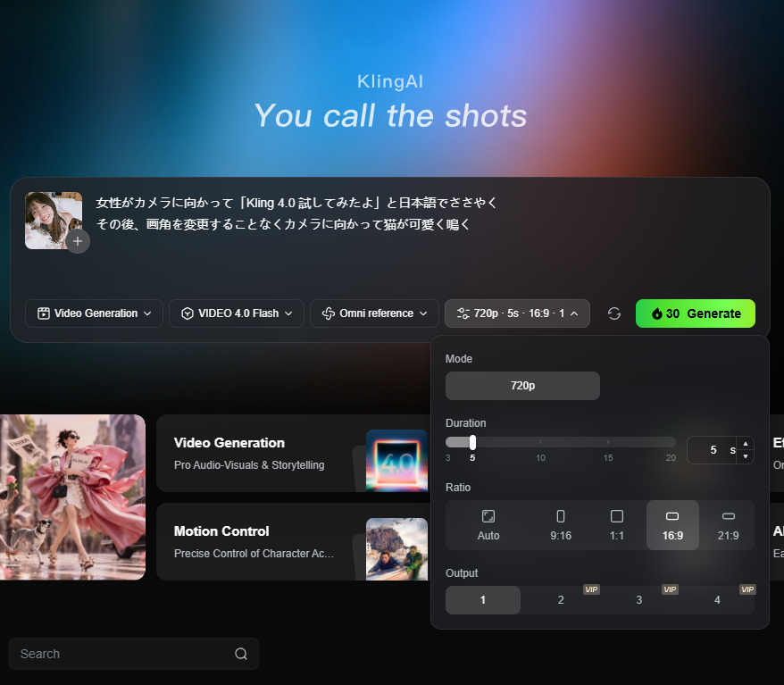Click the circular refresh icon beside Generate
This screenshot has width=784, height=685.
[x=614, y=313]
